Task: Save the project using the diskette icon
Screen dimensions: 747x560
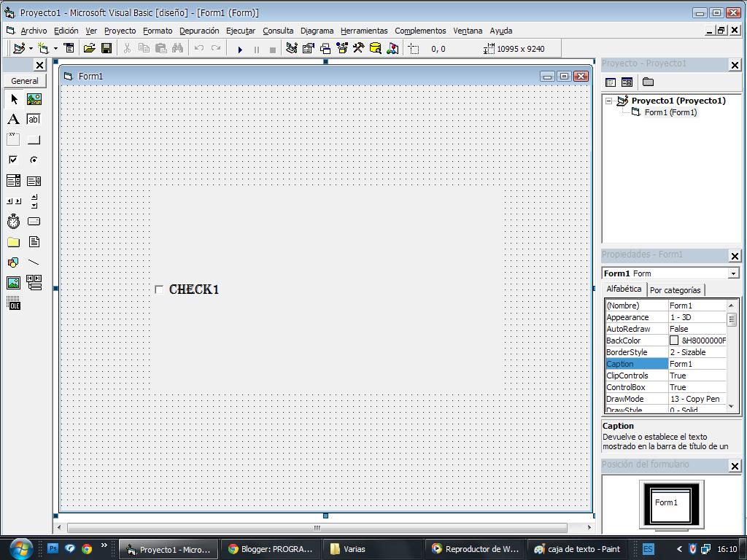Action: tap(107, 48)
